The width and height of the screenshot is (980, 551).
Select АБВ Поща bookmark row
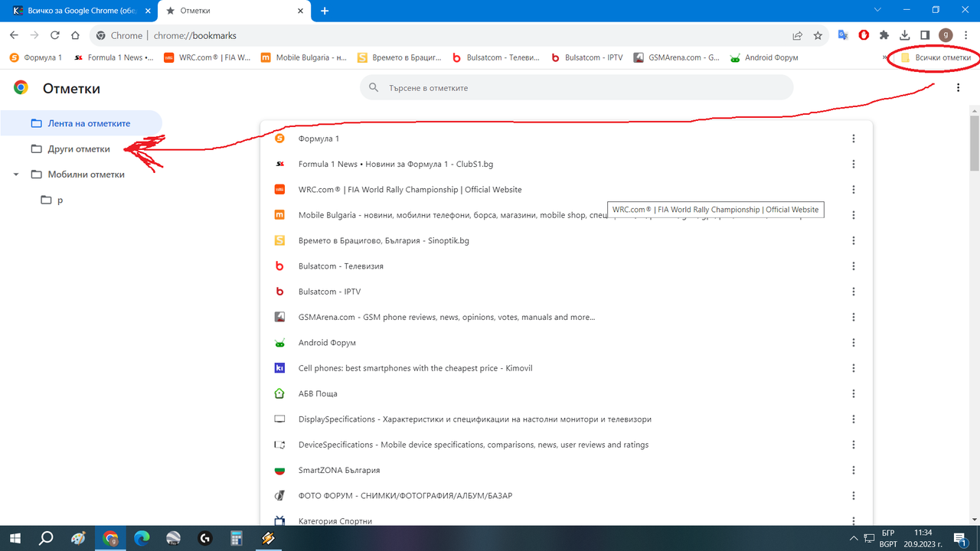[x=567, y=393]
